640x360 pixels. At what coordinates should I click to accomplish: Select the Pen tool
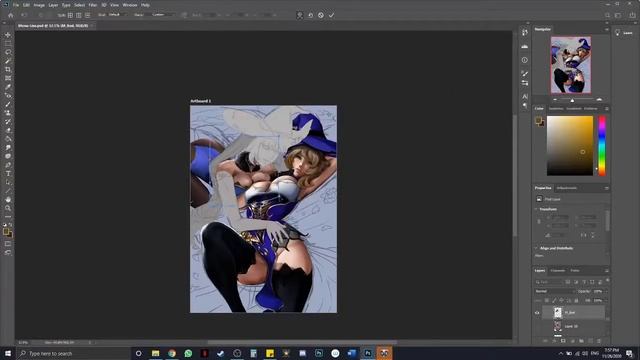tap(8, 165)
